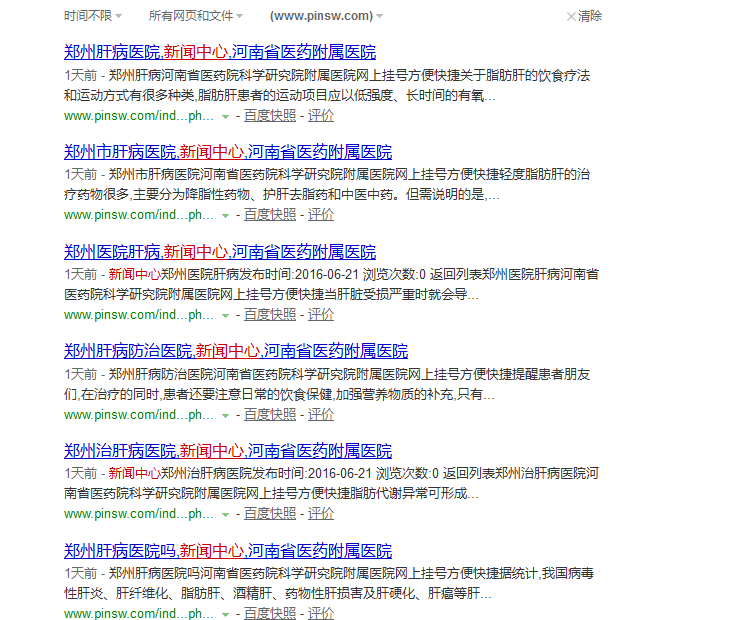Click 评价 for the 郑州肝病防治医院 result

[x=321, y=414]
